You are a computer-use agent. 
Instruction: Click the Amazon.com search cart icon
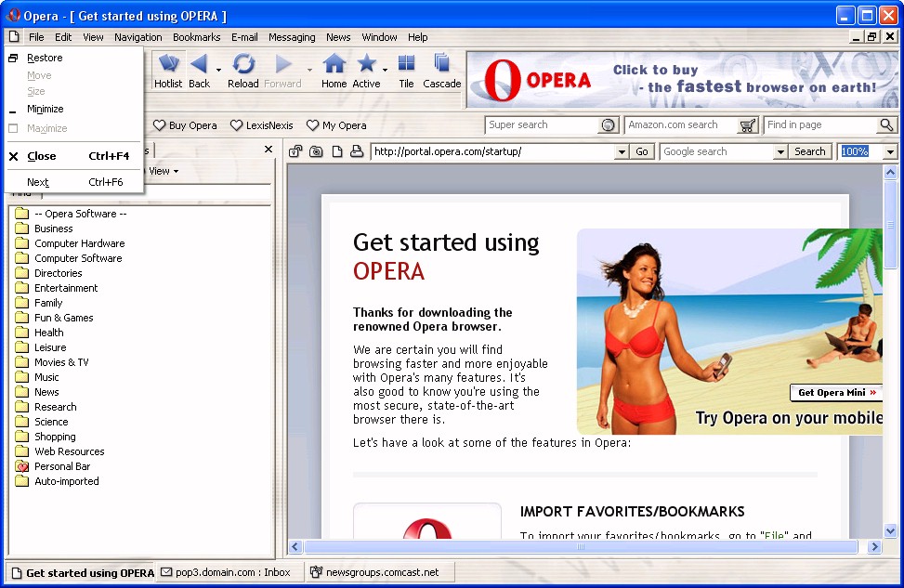click(748, 125)
